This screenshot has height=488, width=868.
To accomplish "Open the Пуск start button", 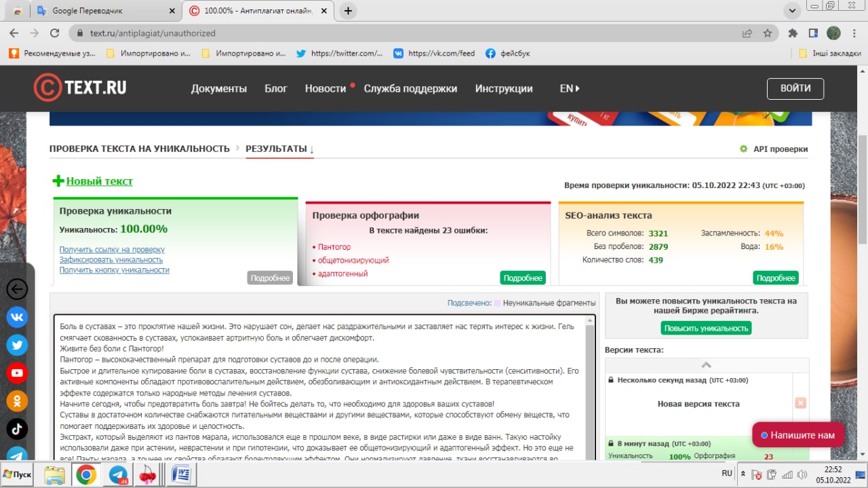I will click(x=18, y=474).
